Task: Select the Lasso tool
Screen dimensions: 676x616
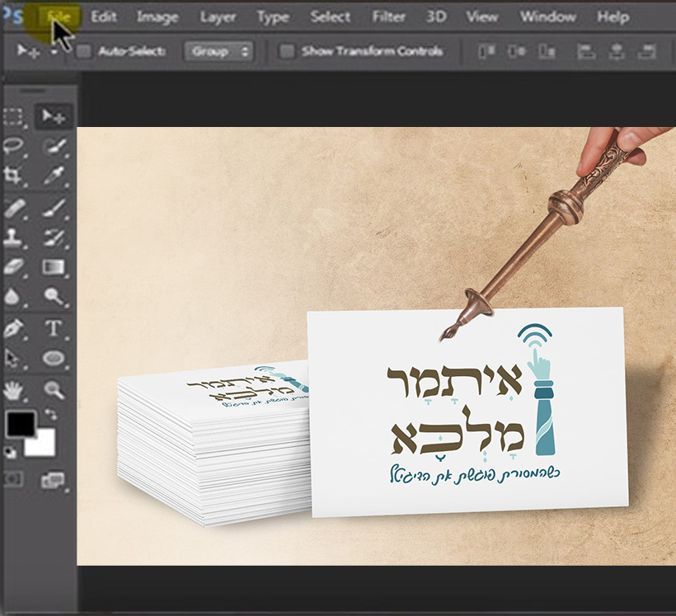Action: coord(13,146)
